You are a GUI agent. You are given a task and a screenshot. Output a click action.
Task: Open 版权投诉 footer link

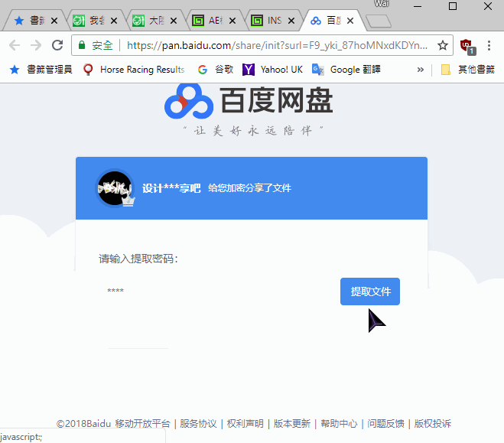(433, 424)
